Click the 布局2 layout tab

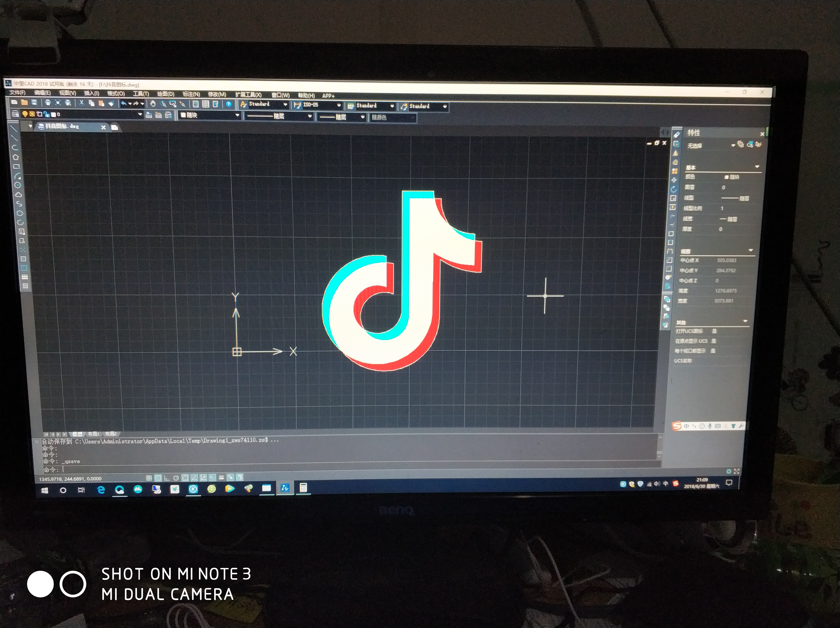(111, 434)
